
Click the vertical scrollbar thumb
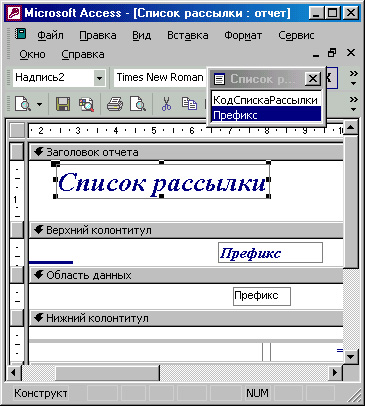pos(351,201)
